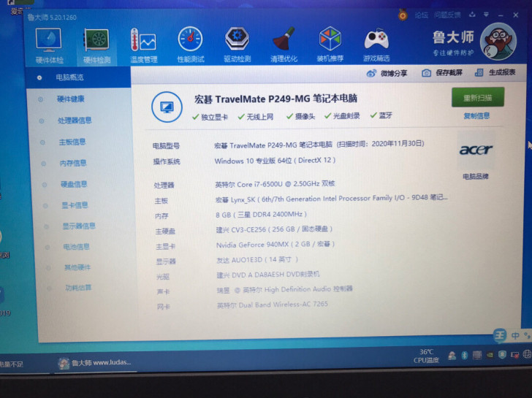Click 王 input method icon

click(x=500, y=336)
